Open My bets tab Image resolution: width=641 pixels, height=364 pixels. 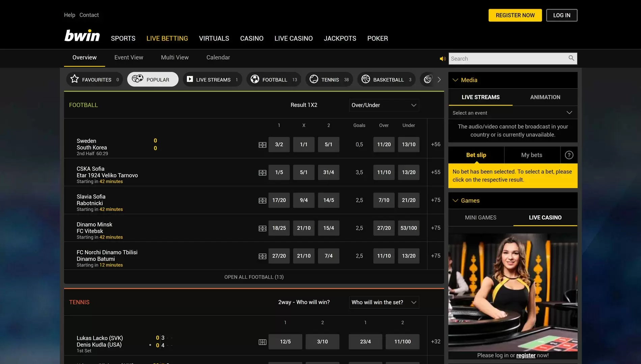pyautogui.click(x=532, y=155)
